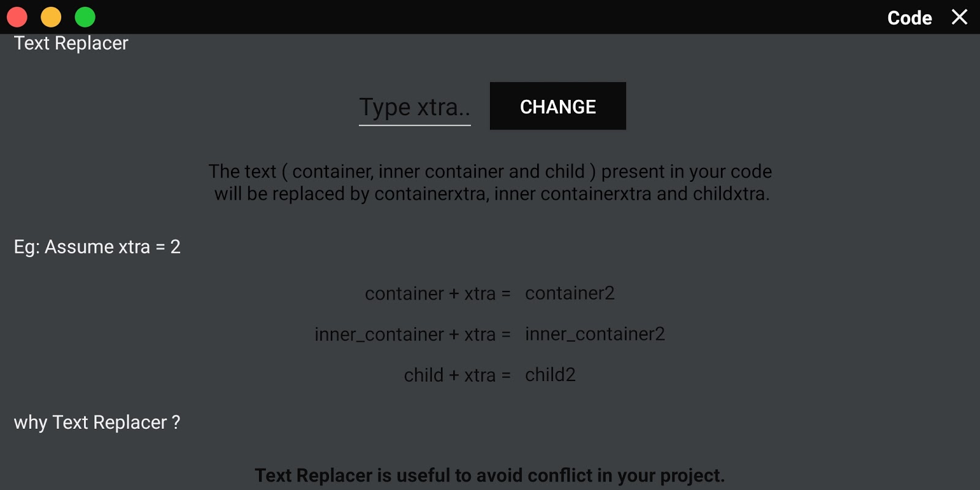Click the red window close dot
Screen dimensions: 980x490
17,17
